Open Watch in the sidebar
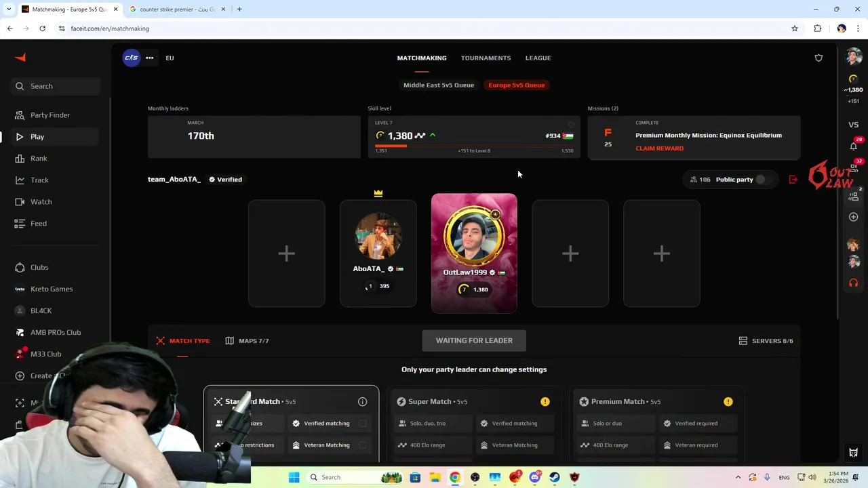 tap(56, 202)
